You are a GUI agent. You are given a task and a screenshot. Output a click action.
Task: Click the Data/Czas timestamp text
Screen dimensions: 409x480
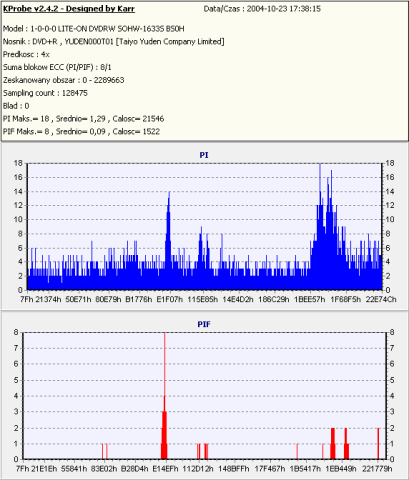point(262,9)
